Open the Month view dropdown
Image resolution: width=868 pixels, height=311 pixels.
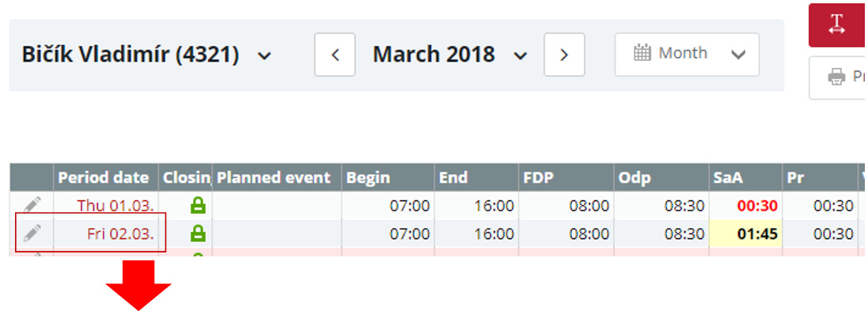coord(687,55)
